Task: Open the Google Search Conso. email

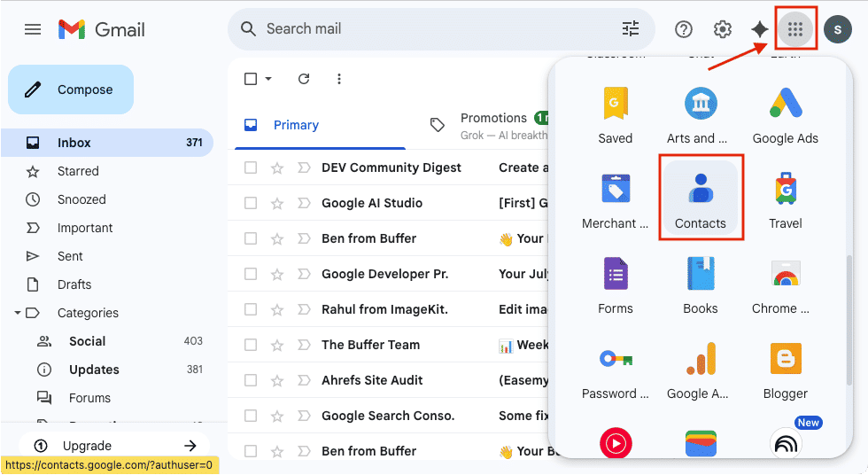Action: [388, 416]
